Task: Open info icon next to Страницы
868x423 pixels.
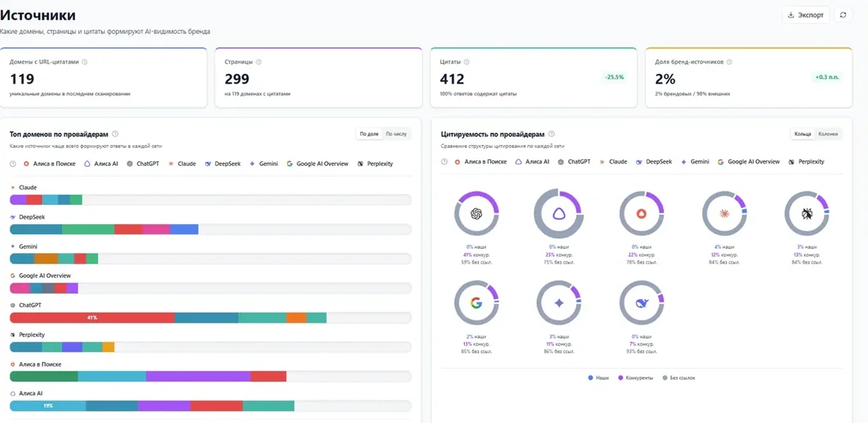Action: [x=259, y=62]
